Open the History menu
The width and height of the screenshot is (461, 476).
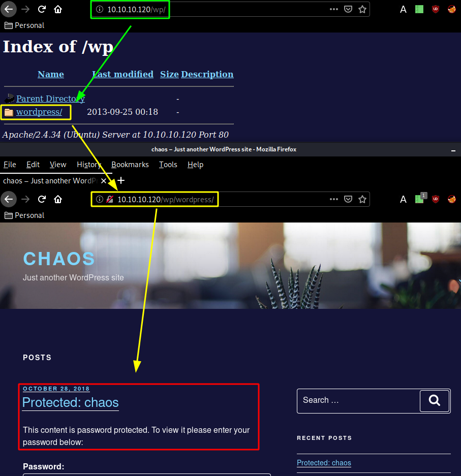(x=88, y=165)
